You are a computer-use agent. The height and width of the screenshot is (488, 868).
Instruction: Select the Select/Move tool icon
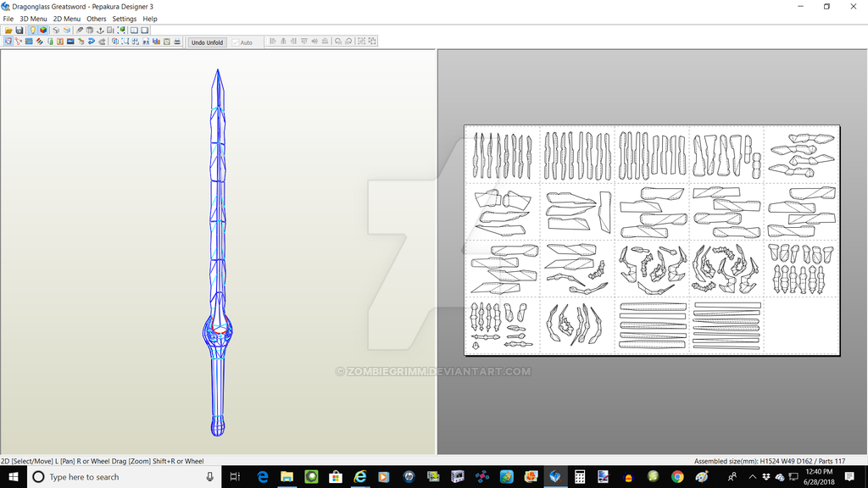[8, 42]
